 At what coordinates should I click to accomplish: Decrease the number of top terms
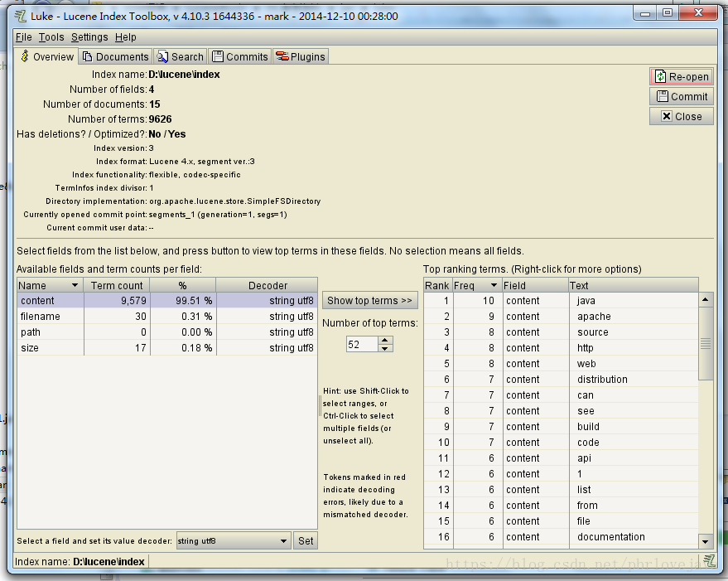(x=385, y=348)
